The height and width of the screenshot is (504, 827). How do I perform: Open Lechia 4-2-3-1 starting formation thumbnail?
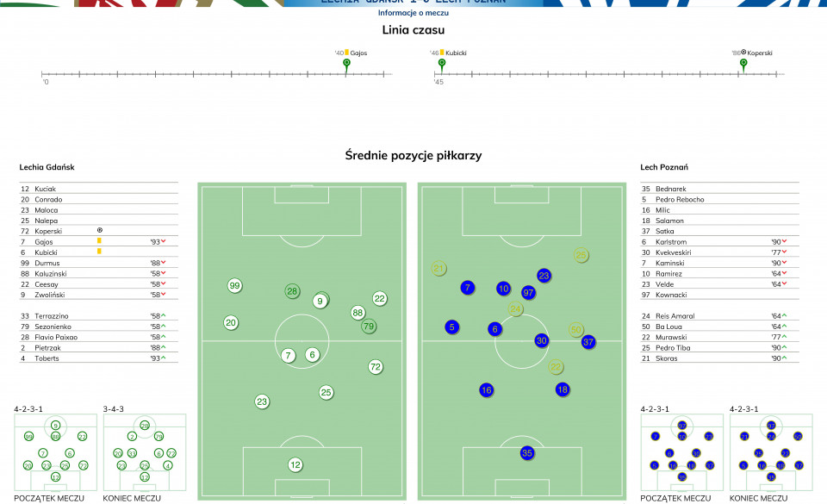pos(55,452)
